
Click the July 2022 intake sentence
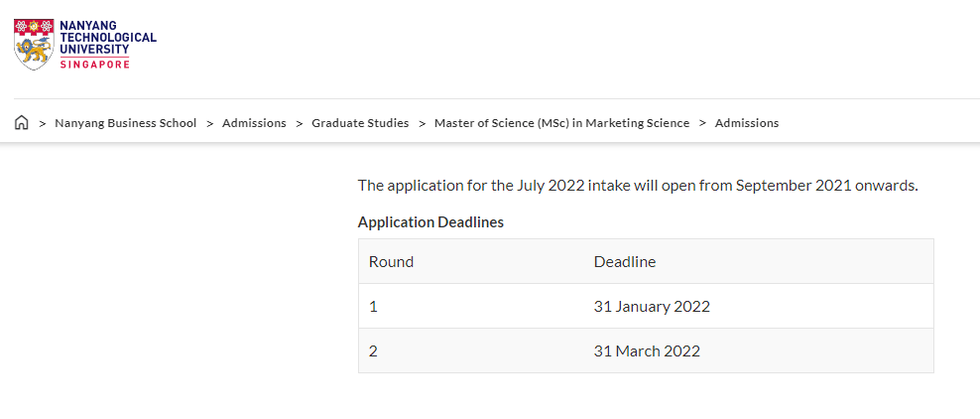(x=638, y=186)
